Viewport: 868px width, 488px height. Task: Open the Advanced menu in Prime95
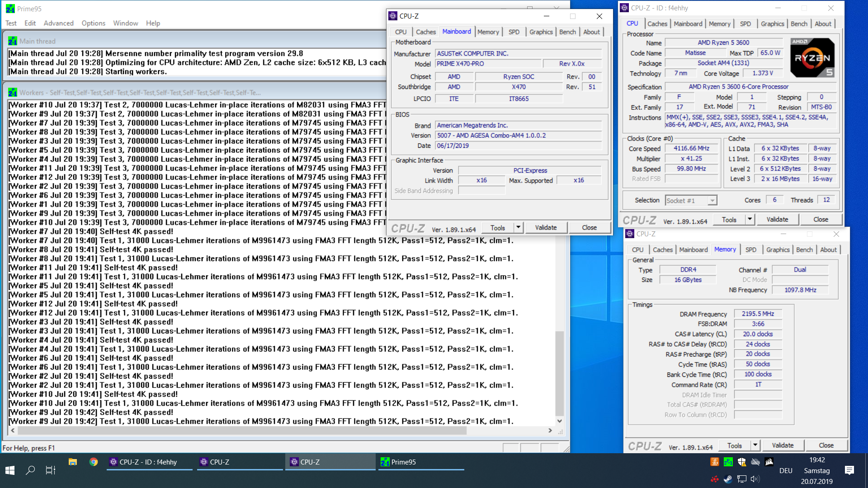click(58, 23)
